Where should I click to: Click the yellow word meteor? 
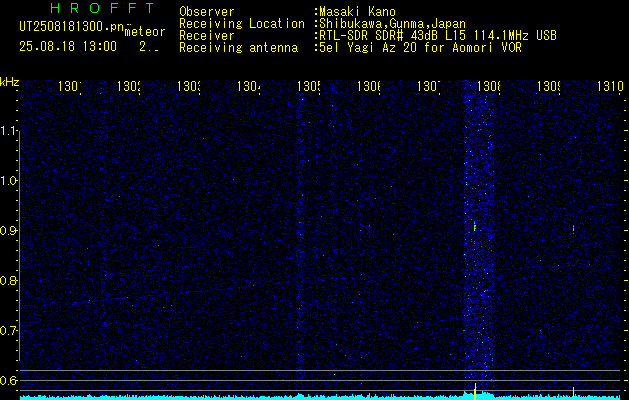[145, 32]
